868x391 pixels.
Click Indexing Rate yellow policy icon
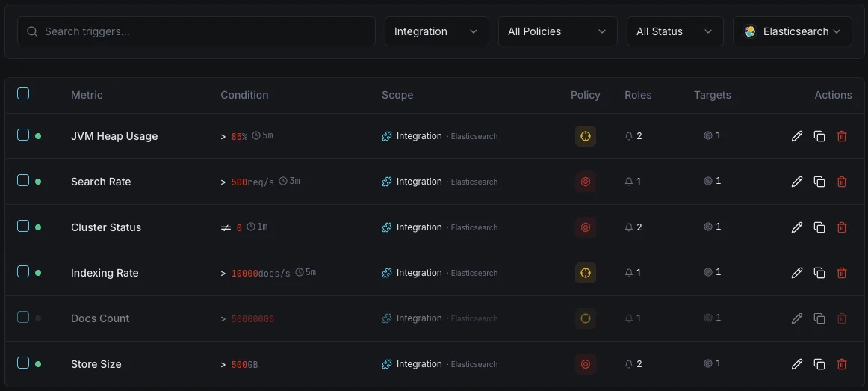tap(585, 273)
